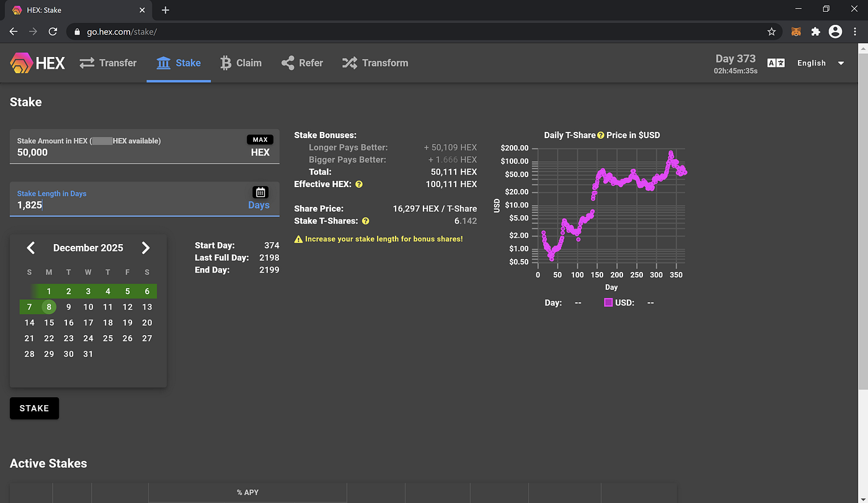Click the December 2025 month label
The image size is (868, 503).
tap(88, 248)
